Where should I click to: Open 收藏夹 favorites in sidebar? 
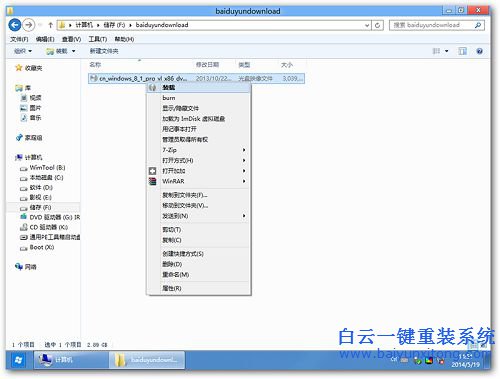coord(29,68)
